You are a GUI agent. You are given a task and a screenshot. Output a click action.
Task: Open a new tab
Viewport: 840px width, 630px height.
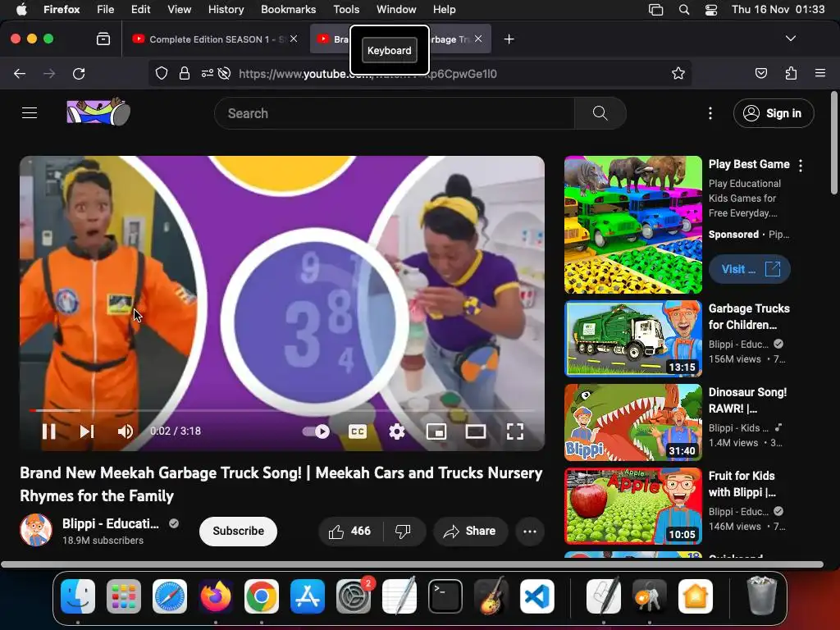[509, 39]
